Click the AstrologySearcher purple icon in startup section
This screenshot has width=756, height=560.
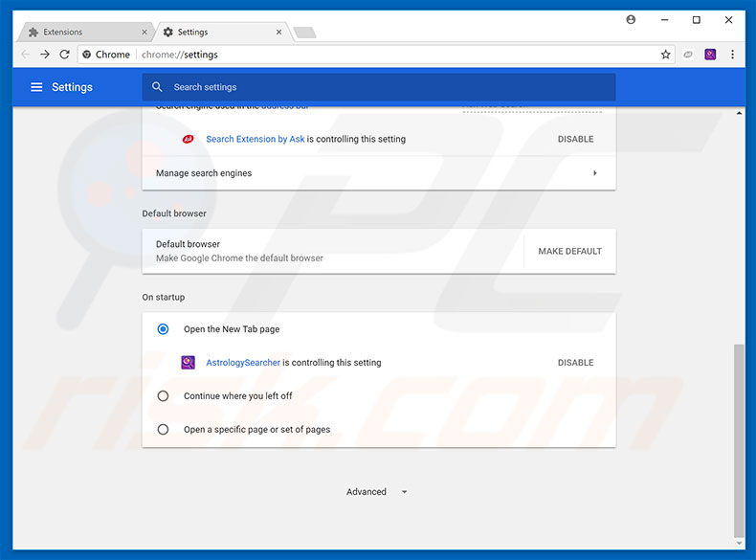coord(188,362)
